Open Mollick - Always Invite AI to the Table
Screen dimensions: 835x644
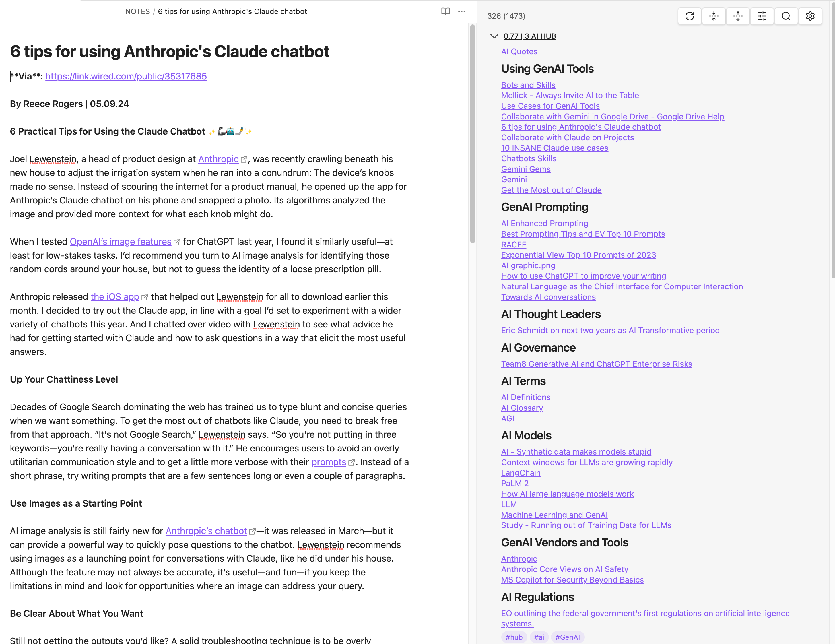pyautogui.click(x=570, y=95)
